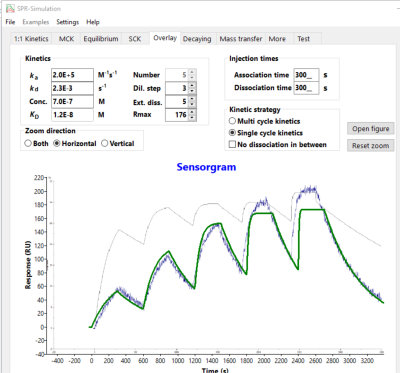Select Horizontal zoom direction

coord(57,143)
